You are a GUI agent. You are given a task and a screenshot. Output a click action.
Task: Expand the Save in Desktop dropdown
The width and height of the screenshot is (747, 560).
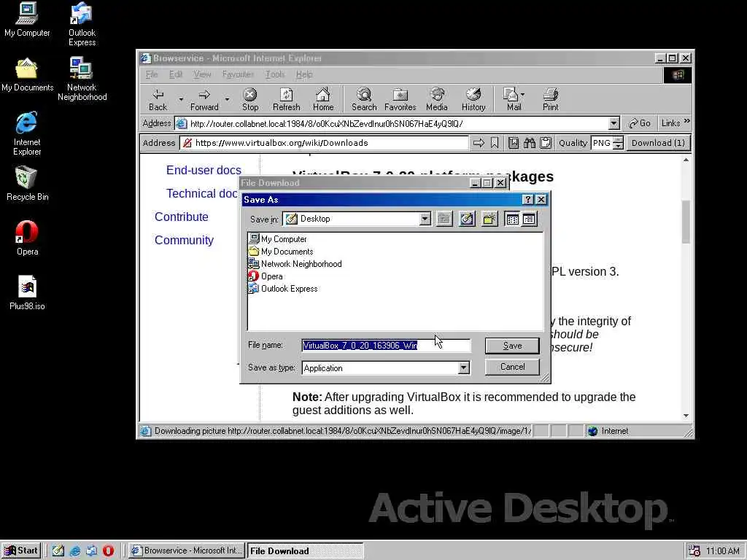pos(425,219)
